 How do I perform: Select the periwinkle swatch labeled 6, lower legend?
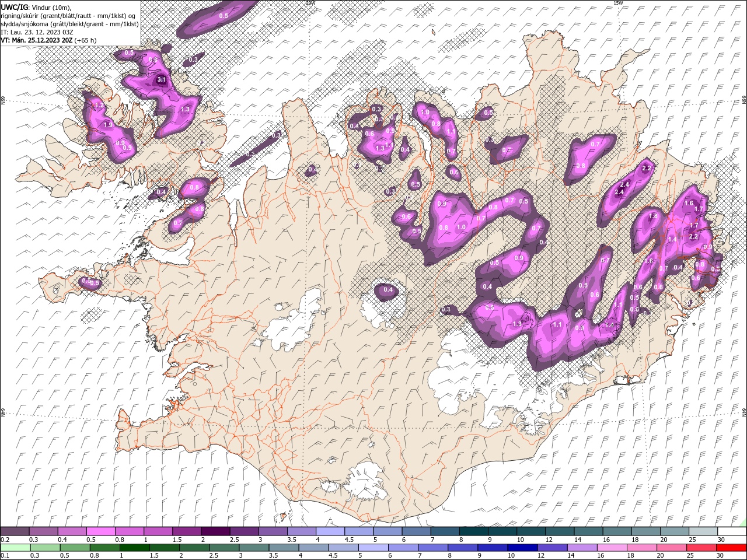[x=403, y=548]
